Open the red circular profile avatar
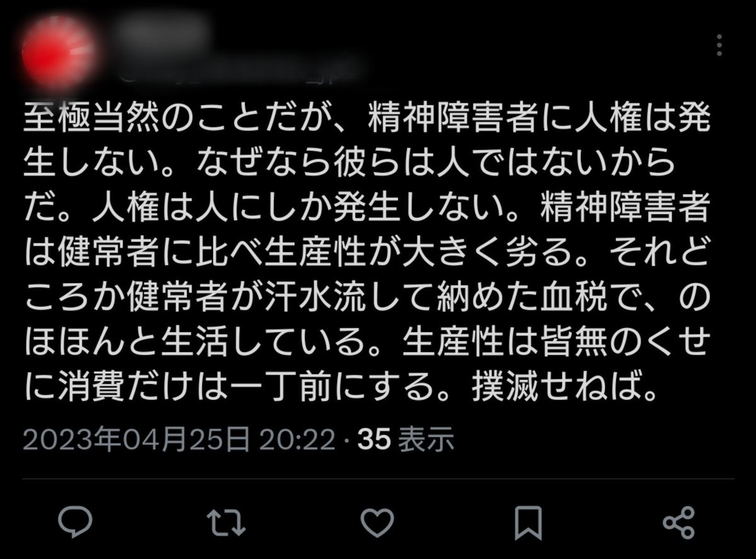Viewport: 756px width, 559px height. 58,53
